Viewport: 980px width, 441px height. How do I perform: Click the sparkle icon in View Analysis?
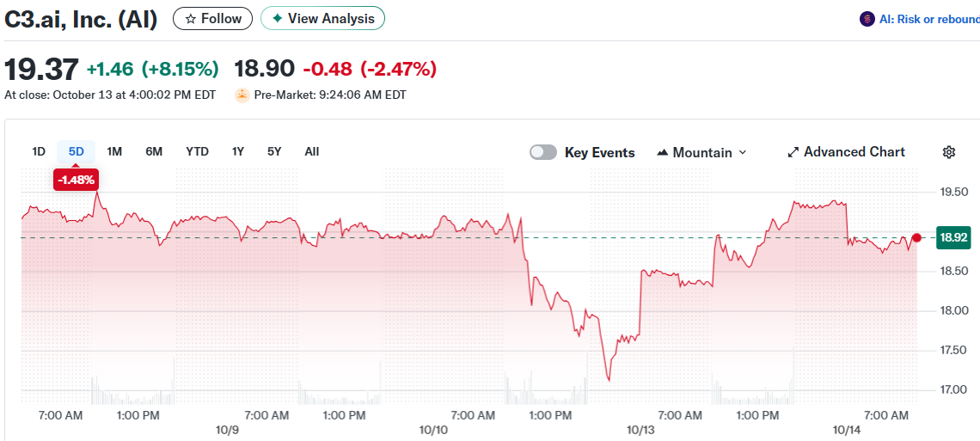click(277, 19)
